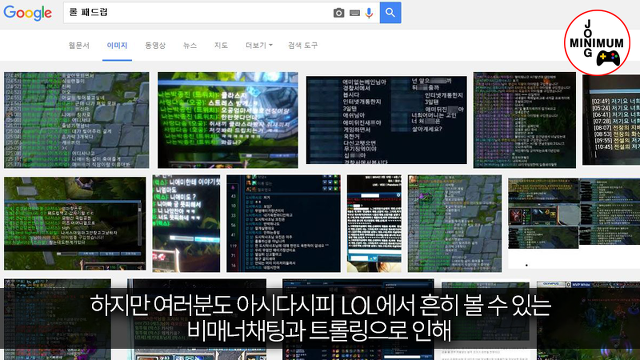Open the dark blue blurred-names chat thumbnail
Viewport: 640px width, 360px height.
386,120
